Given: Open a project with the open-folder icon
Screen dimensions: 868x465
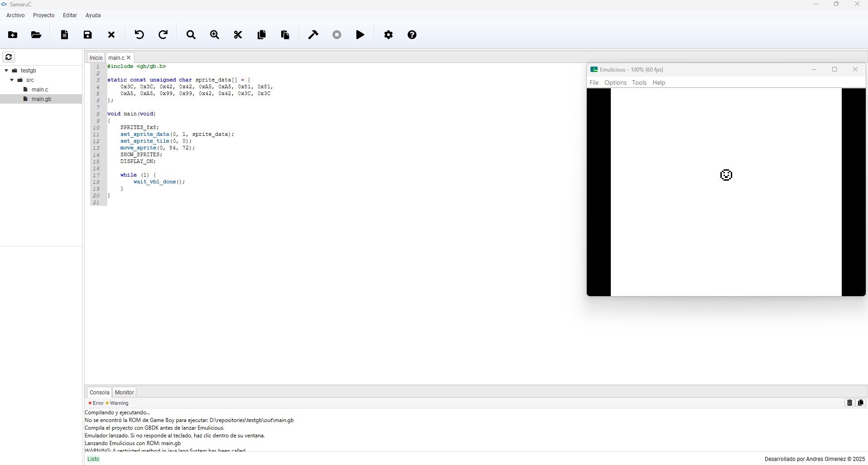Looking at the screenshot, I should click(x=36, y=35).
